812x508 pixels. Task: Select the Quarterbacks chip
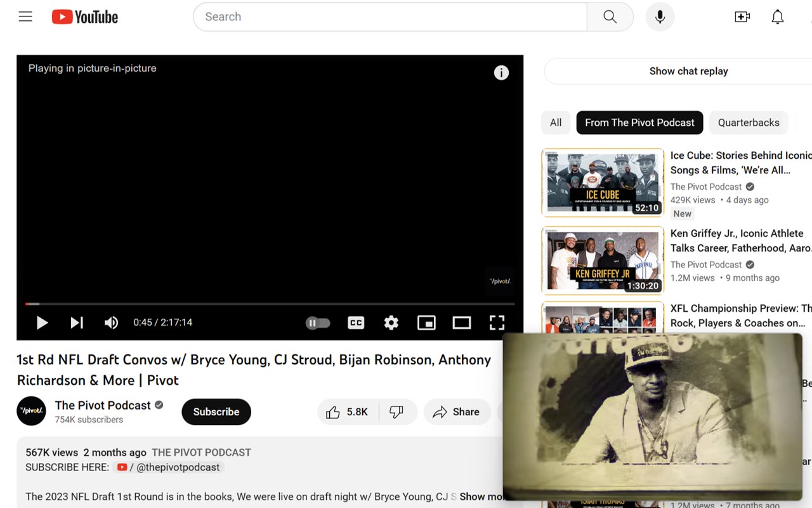point(749,123)
